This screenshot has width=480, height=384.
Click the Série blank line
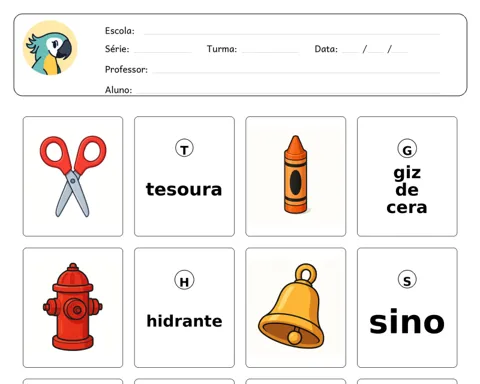click(x=163, y=52)
